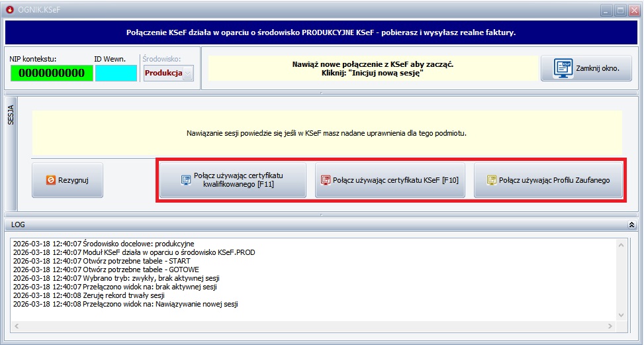The image size is (644, 345).
Task: Click the orange icon on Rezygnuj button
Action: 51,180
